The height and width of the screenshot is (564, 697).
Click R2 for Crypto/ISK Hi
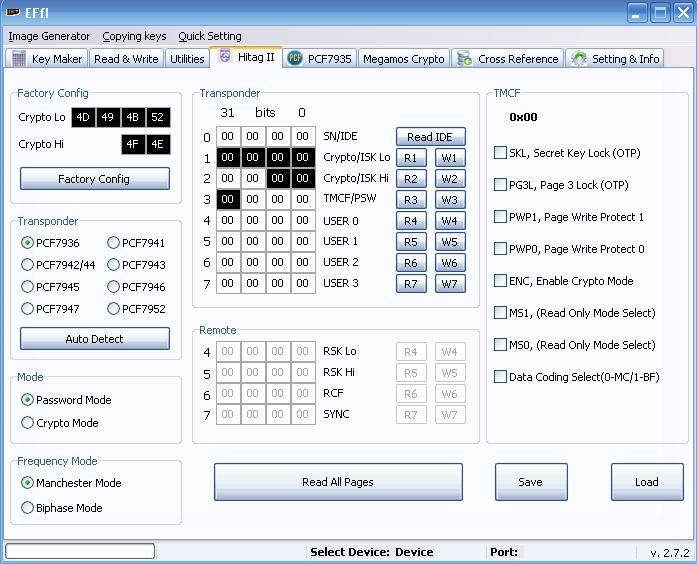click(x=411, y=179)
